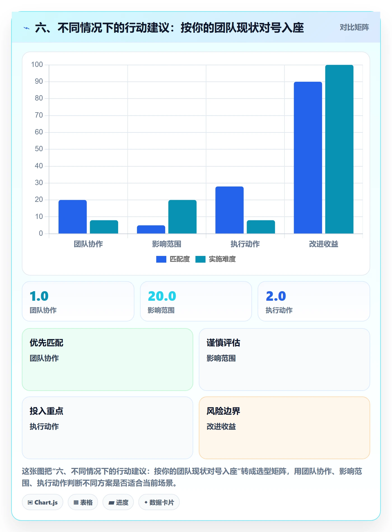Click the 2.0 执行动作 stat card
This screenshot has height=532, width=392.
(x=314, y=301)
